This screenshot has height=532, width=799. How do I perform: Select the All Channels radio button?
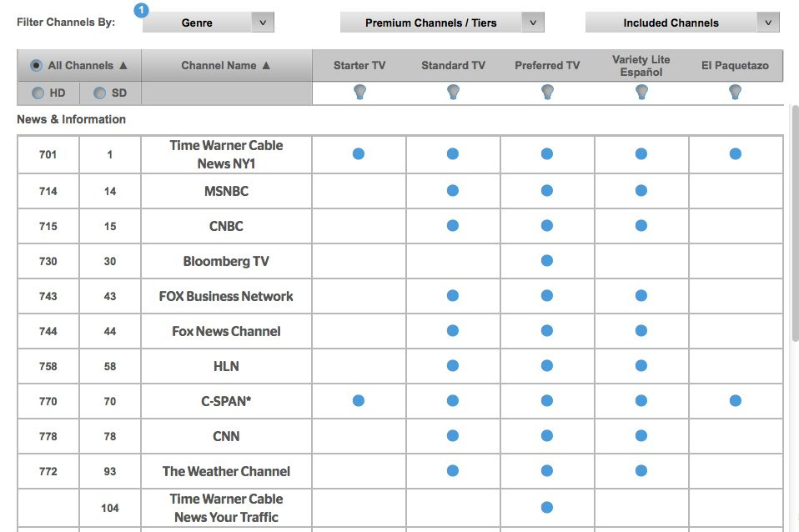pyautogui.click(x=36, y=65)
